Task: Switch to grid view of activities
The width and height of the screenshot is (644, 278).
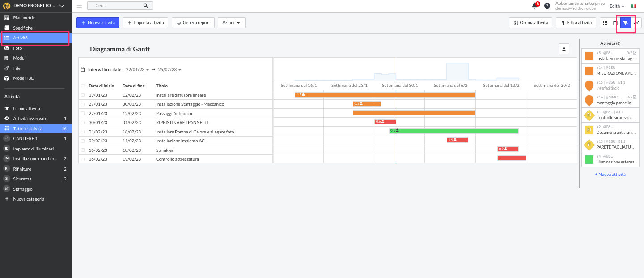Action: 605,23
